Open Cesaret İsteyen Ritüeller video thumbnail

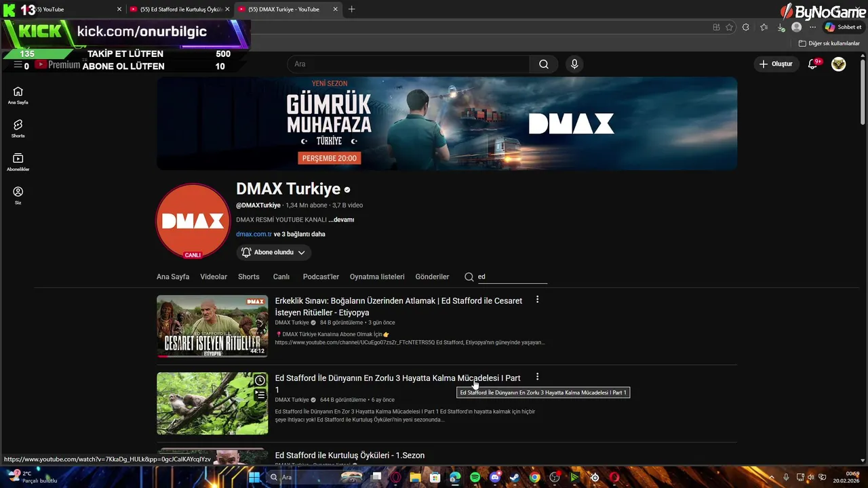pos(212,326)
